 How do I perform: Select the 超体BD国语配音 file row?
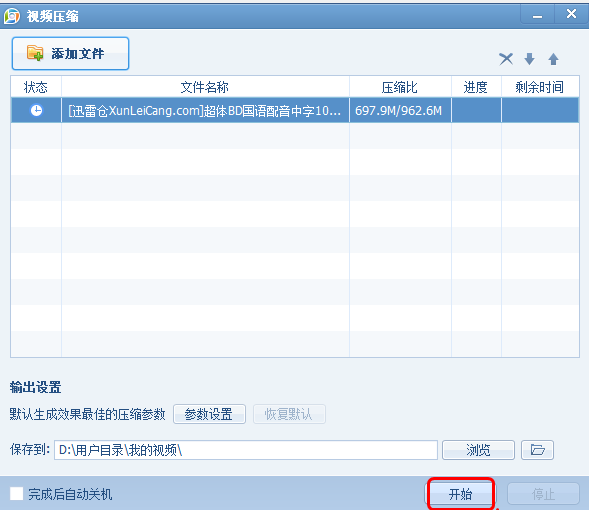295,110
